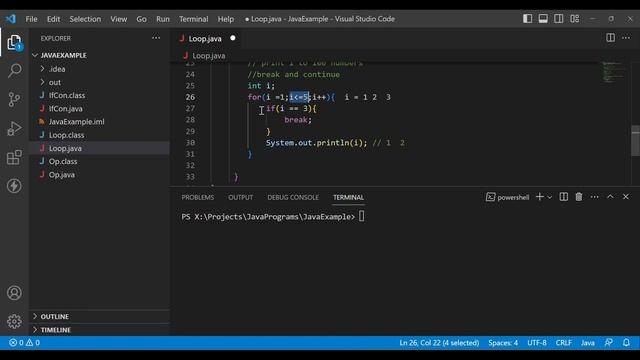Screen dimensions: 640x360
Task: Toggle the bottom panel visibility
Action: (x=543, y=19)
